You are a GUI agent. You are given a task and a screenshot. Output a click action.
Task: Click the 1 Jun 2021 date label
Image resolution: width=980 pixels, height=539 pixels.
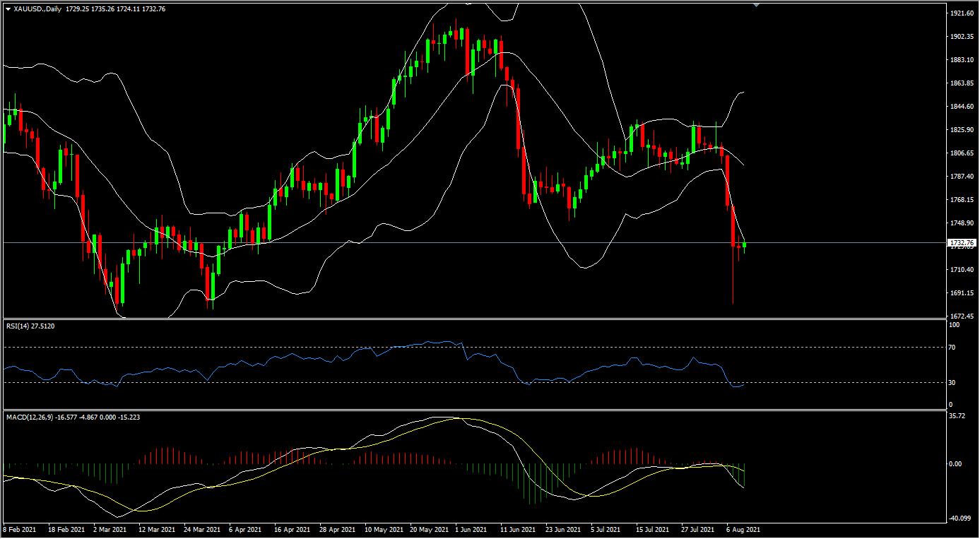tap(469, 529)
